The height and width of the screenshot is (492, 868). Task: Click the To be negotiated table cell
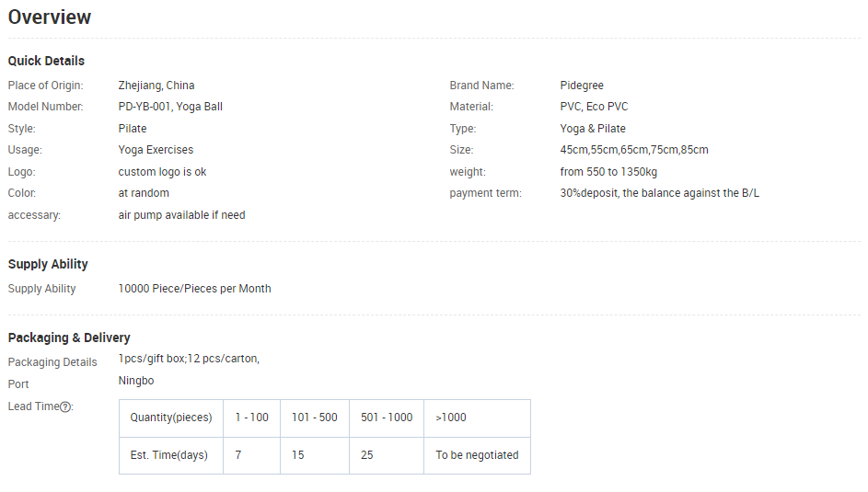click(x=477, y=455)
